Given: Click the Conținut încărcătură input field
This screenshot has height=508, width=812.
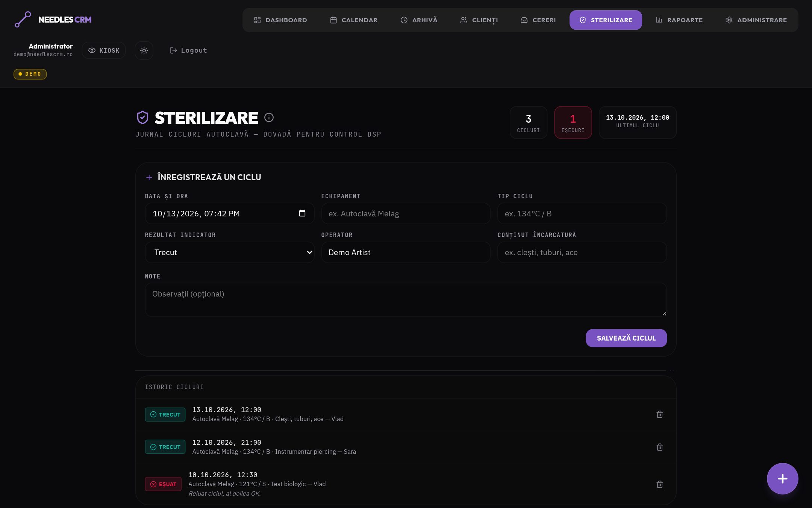Looking at the screenshot, I should (x=582, y=252).
